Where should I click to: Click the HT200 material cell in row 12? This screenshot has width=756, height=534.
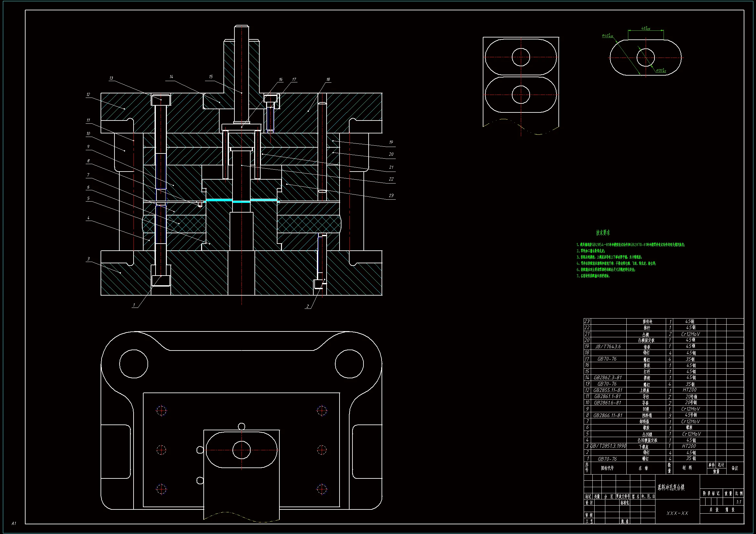[689, 390]
